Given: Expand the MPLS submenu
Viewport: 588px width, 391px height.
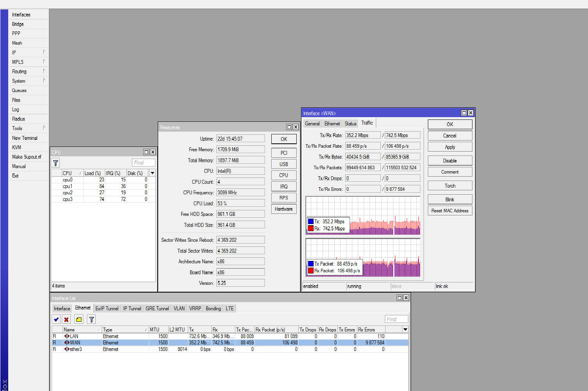Looking at the screenshot, I should click(x=44, y=62).
